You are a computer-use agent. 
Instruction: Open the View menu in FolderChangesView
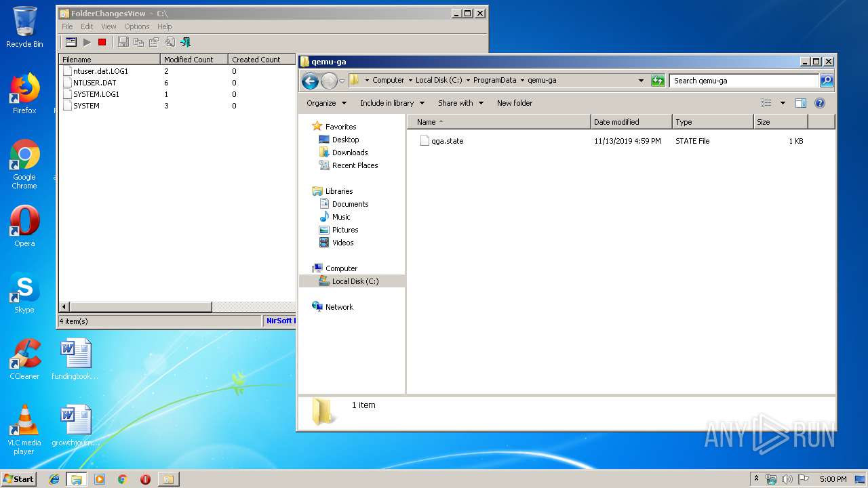click(x=108, y=26)
